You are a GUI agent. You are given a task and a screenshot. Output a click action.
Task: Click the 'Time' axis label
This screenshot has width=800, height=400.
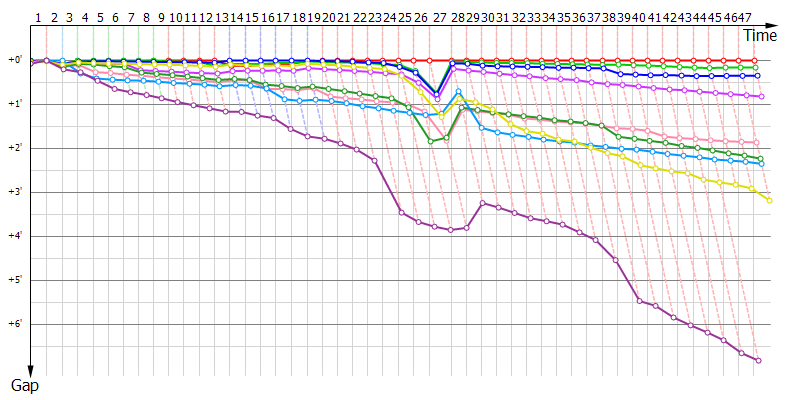pos(760,36)
